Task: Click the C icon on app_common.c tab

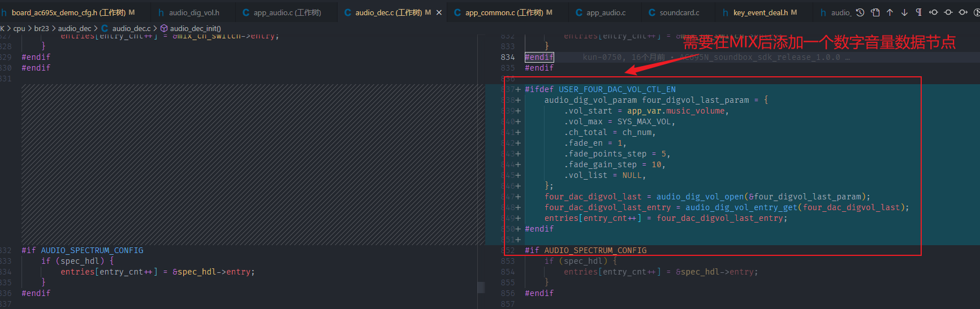Action: click(x=457, y=12)
